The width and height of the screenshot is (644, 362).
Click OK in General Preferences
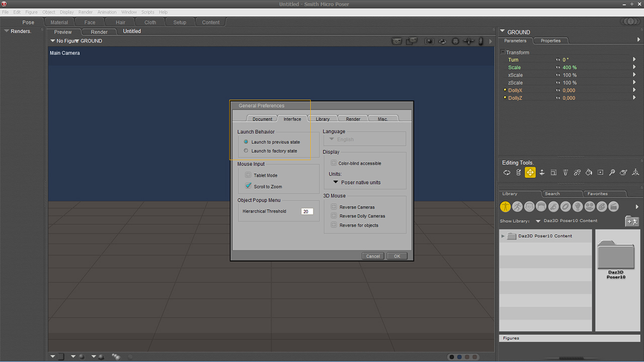[397, 256]
